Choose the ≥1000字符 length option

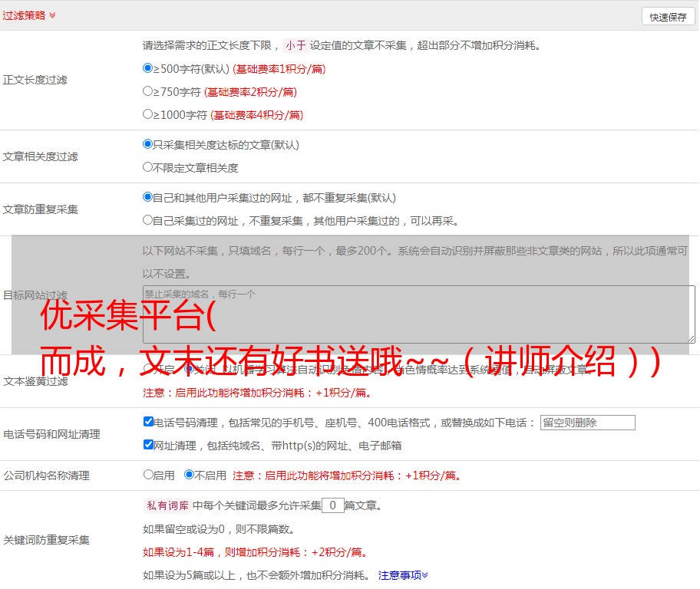pyautogui.click(x=148, y=114)
